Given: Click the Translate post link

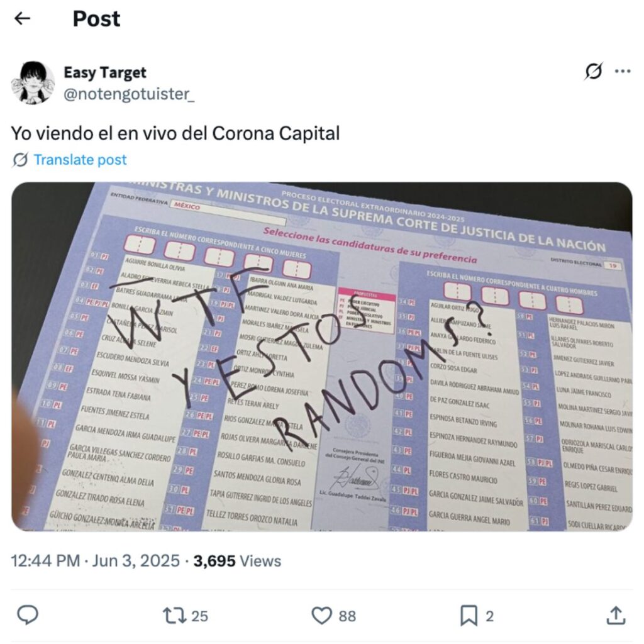Looking at the screenshot, I should 80,159.
